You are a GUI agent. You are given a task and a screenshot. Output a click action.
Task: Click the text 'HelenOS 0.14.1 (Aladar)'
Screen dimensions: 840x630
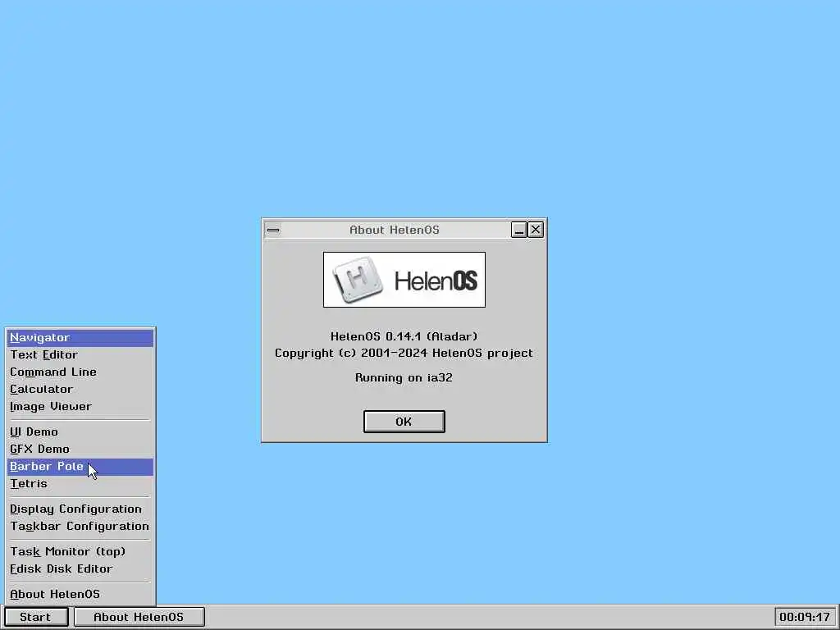[404, 336]
